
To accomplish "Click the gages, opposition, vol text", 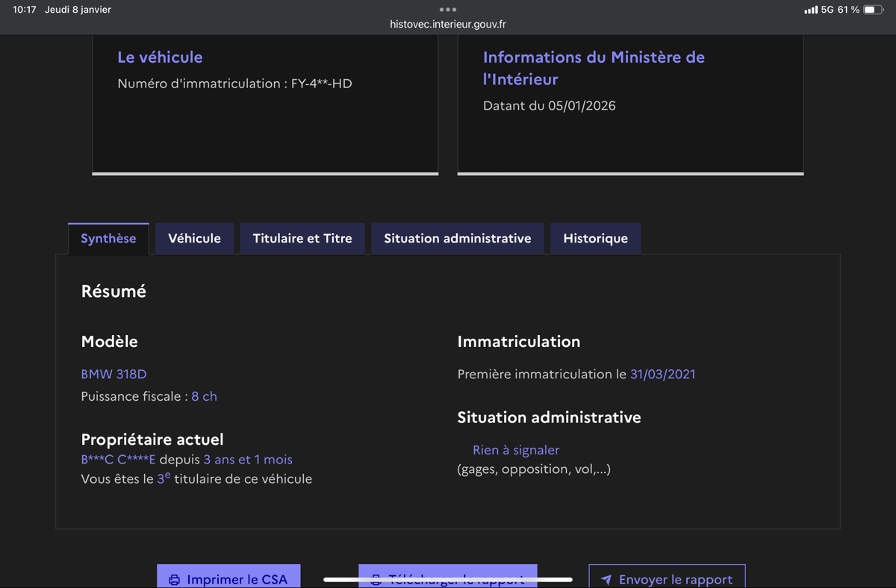I will 534,469.
